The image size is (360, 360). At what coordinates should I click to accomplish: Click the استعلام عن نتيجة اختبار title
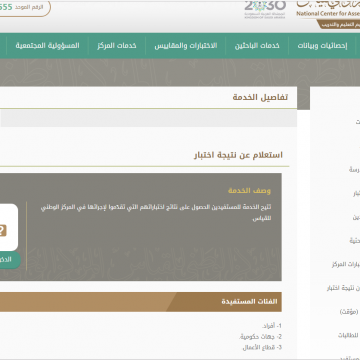[x=238, y=155]
